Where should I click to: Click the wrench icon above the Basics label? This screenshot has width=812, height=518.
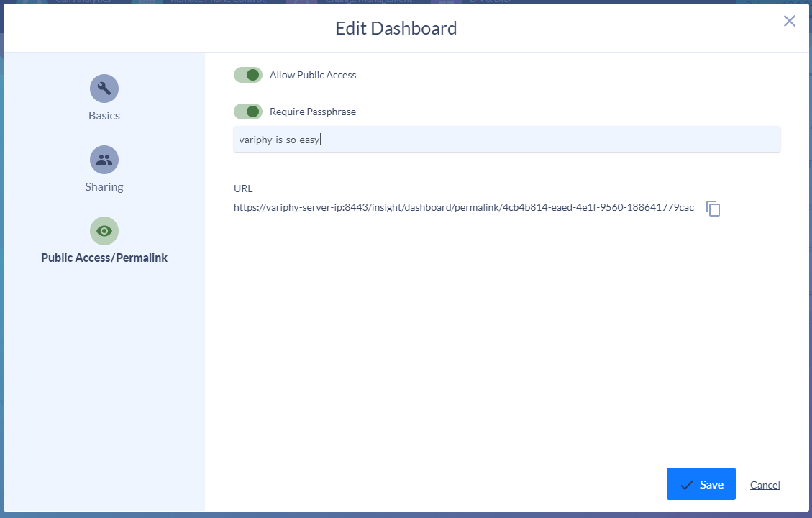coord(104,87)
